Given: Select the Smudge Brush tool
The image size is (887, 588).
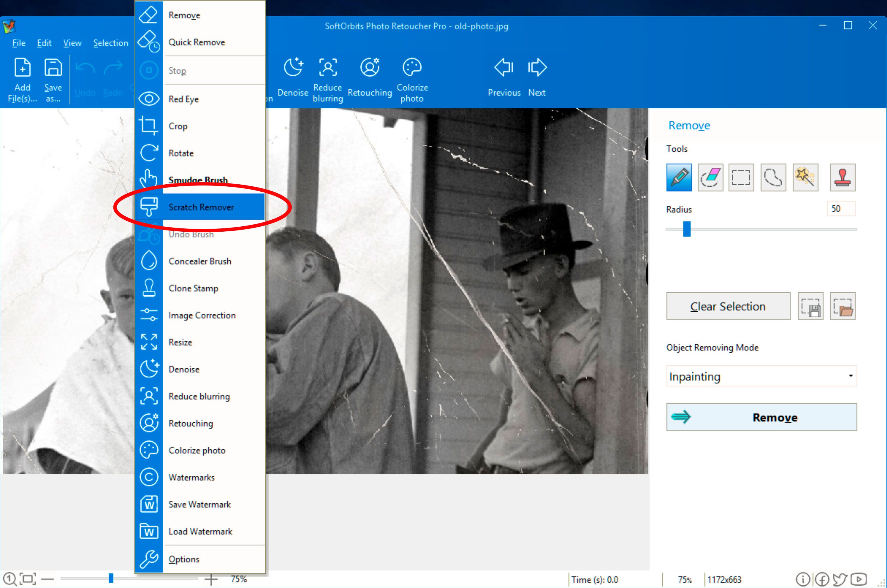Looking at the screenshot, I should pyautogui.click(x=198, y=180).
